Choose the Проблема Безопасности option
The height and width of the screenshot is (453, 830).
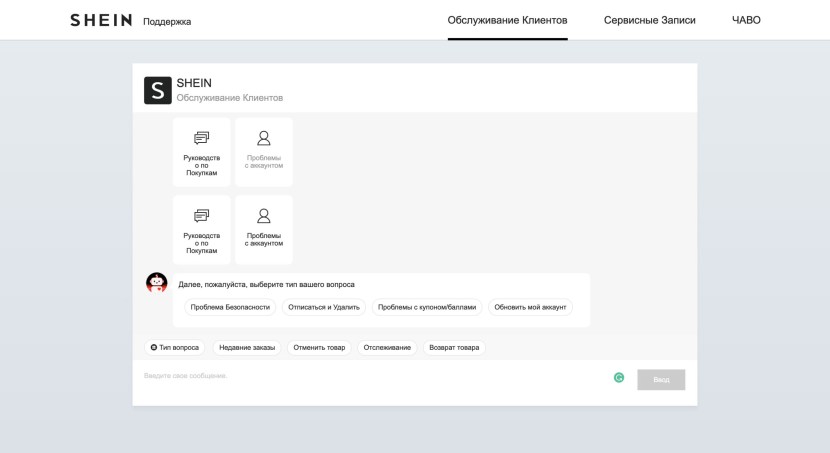tap(230, 307)
